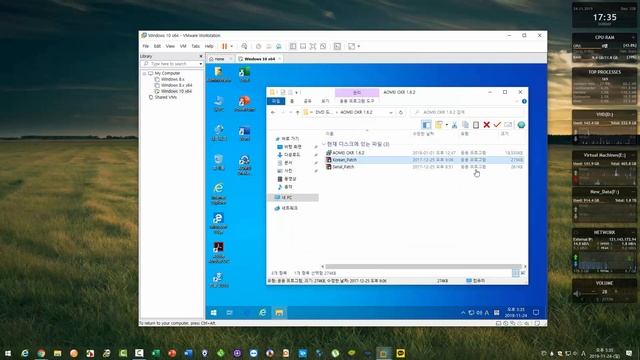Viewport: 640px width, 360px height.
Task: Open the pause button dropdown arrow in VMware
Action: tap(232, 47)
